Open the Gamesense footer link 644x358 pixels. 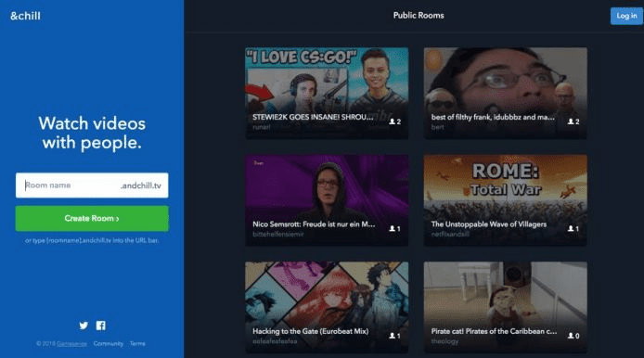pyautogui.click(x=71, y=344)
